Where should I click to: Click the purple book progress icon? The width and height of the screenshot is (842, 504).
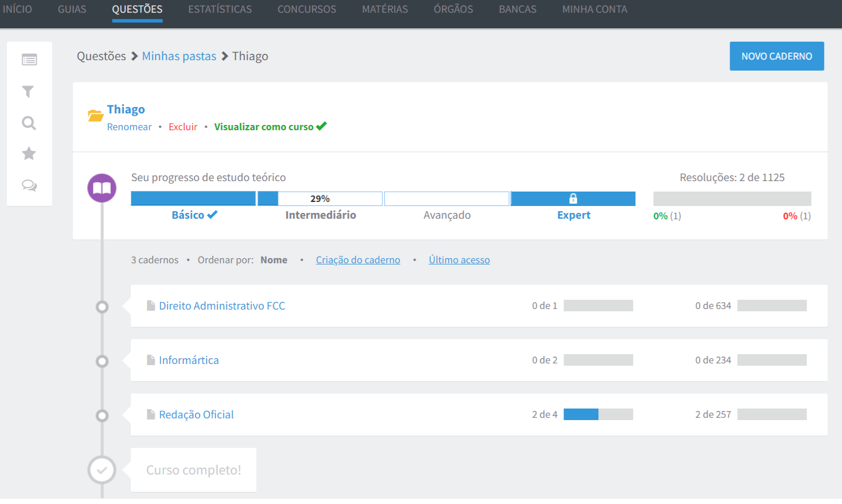pos(102,188)
